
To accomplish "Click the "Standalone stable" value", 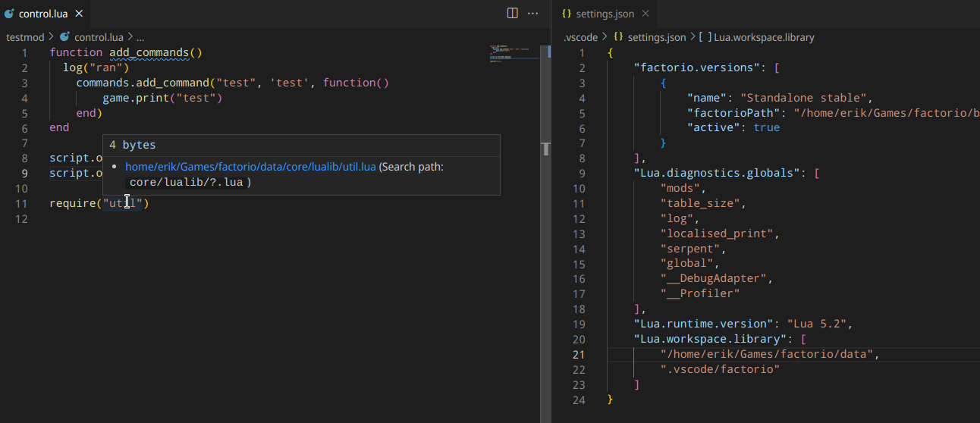I will click(806, 98).
